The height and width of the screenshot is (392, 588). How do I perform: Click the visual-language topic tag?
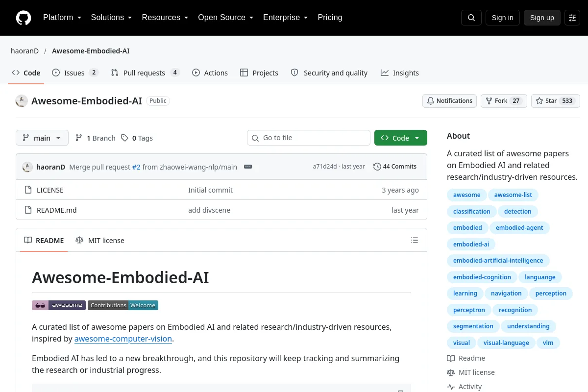[506, 343]
